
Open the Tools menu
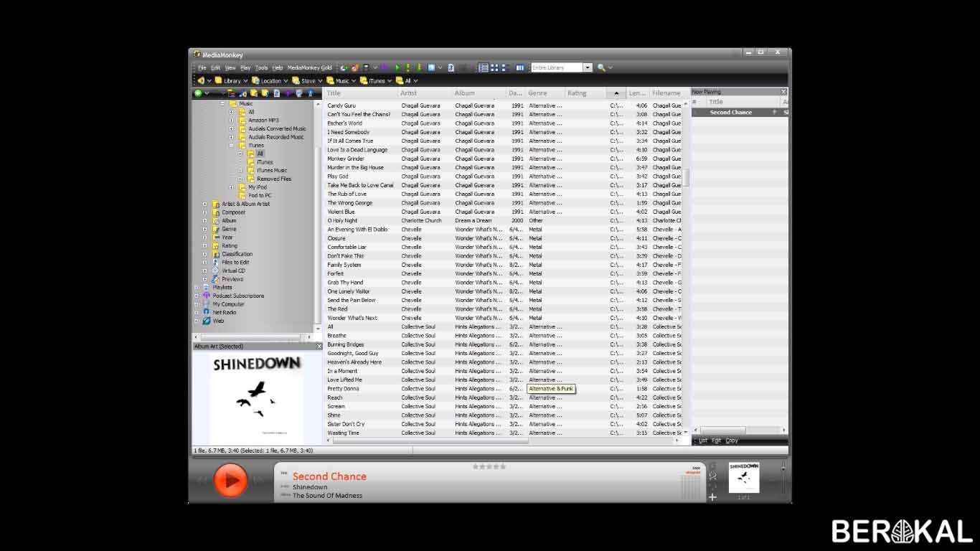(x=262, y=67)
